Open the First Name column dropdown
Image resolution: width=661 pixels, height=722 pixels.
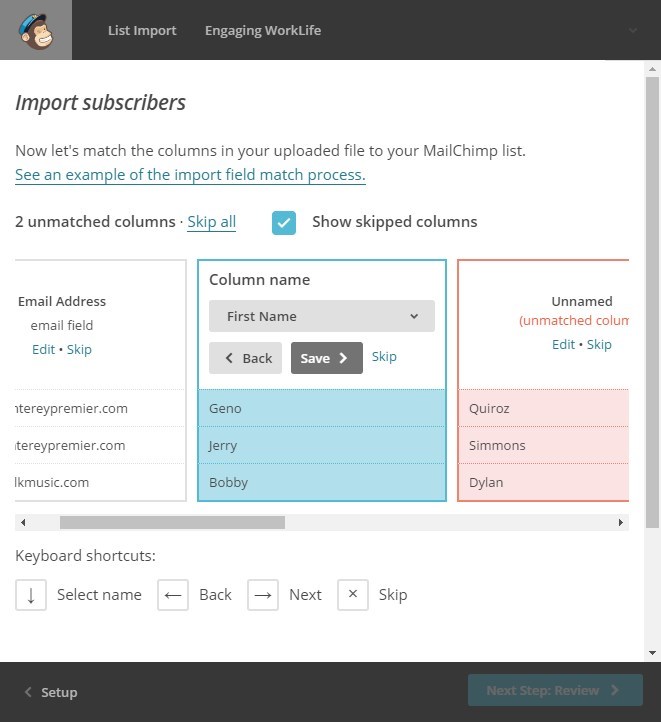click(x=322, y=316)
